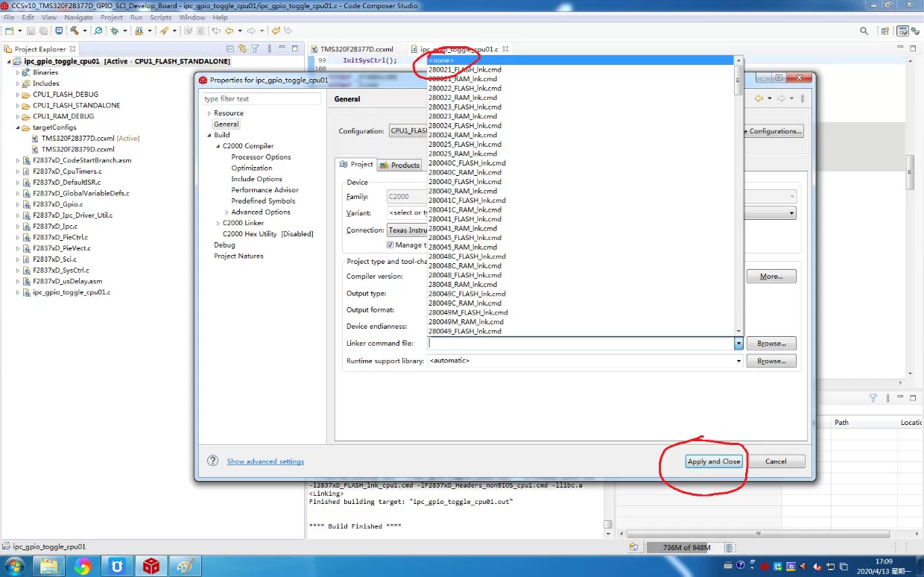Open the Linker command file dropdown arrow
Image resolution: width=924 pixels, height=577 pixels.
pyautogui.click(x=738, y=344)
